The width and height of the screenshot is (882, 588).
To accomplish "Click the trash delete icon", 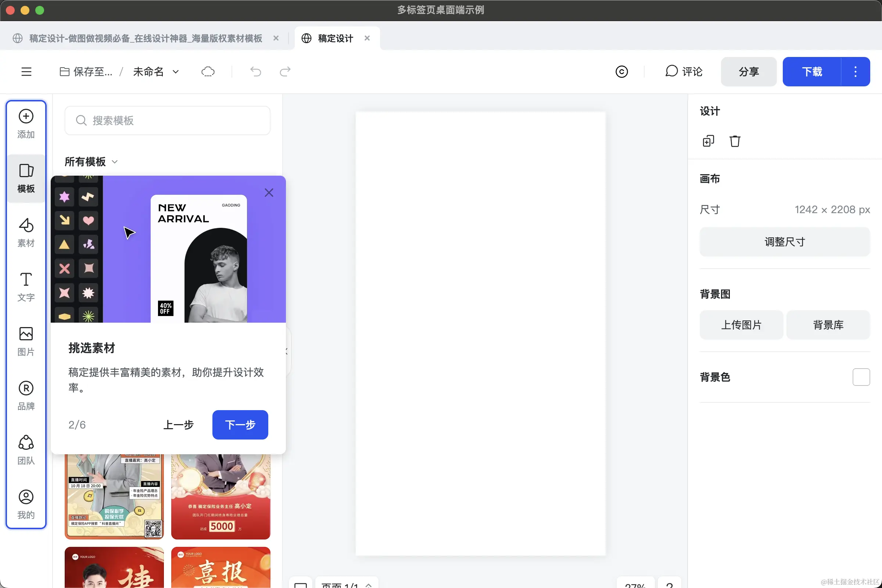I will [735, 141].
